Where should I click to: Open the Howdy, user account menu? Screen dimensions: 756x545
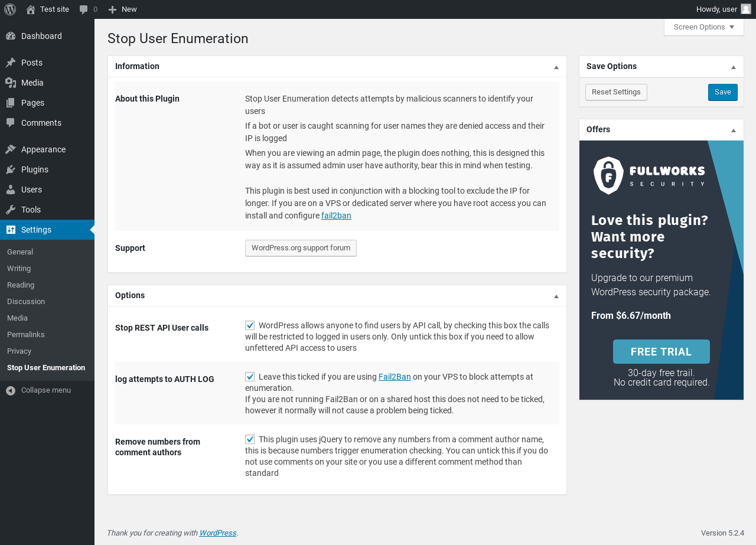(724, 9)
